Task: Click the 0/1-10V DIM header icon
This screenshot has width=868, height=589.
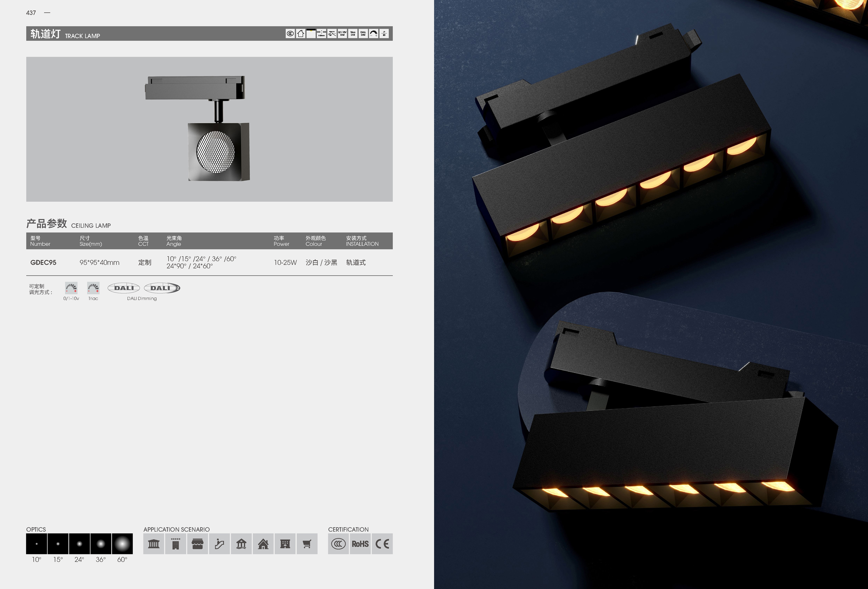Action: pos(342,34)
